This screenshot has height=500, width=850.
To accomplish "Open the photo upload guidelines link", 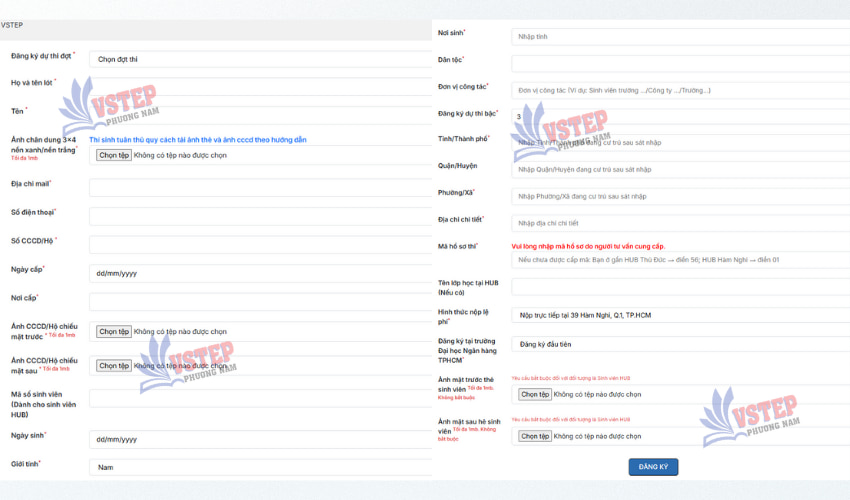I will (198, 140).
